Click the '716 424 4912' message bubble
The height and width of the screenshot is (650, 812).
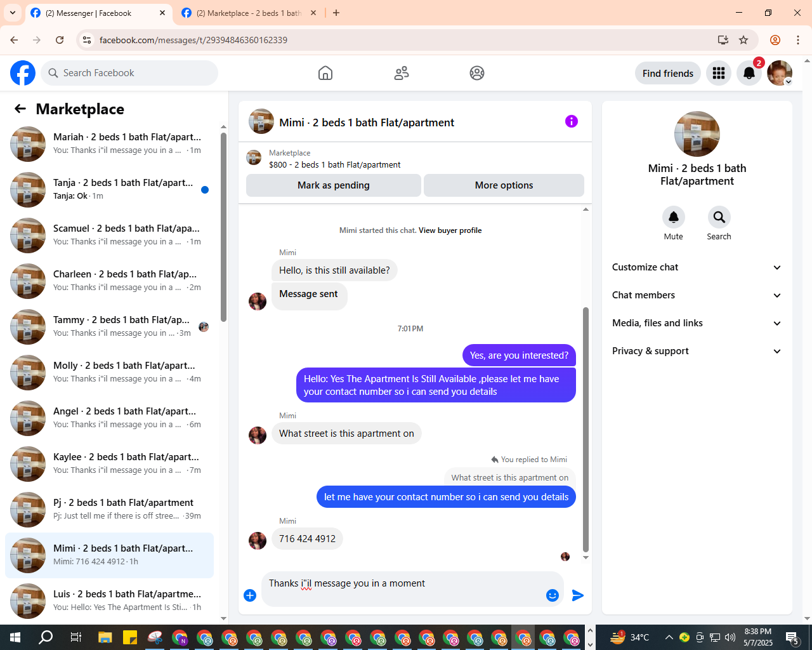pos(308,539)
